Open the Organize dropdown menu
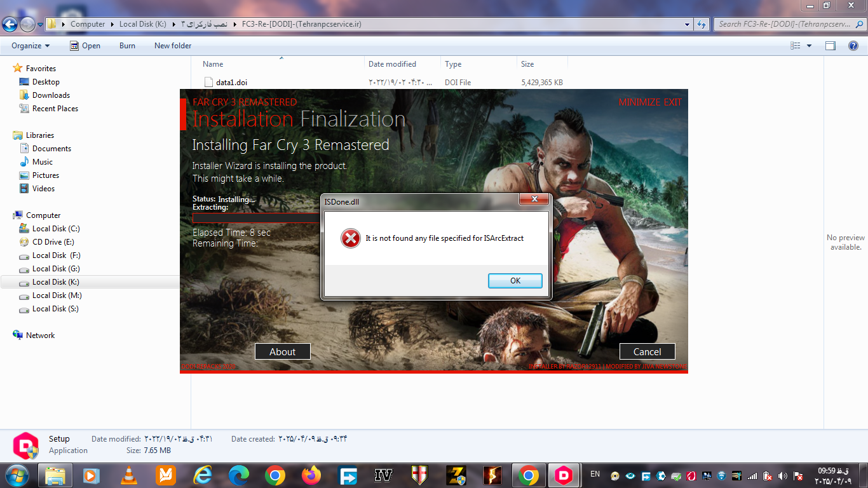 coord(30,46)
